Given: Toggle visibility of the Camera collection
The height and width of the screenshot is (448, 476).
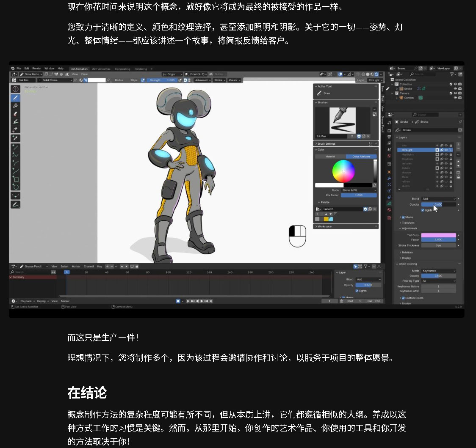Looking at the screenshot, I should pos(455,93).
